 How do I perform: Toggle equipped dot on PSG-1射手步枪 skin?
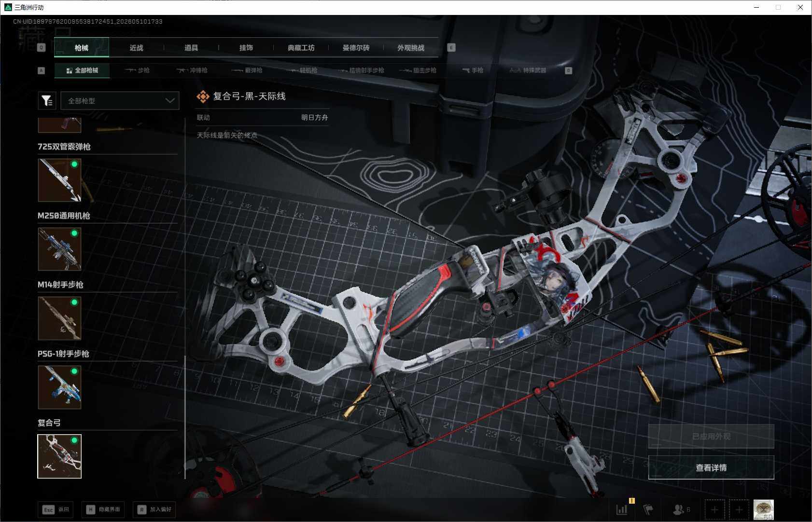(74, 371)
